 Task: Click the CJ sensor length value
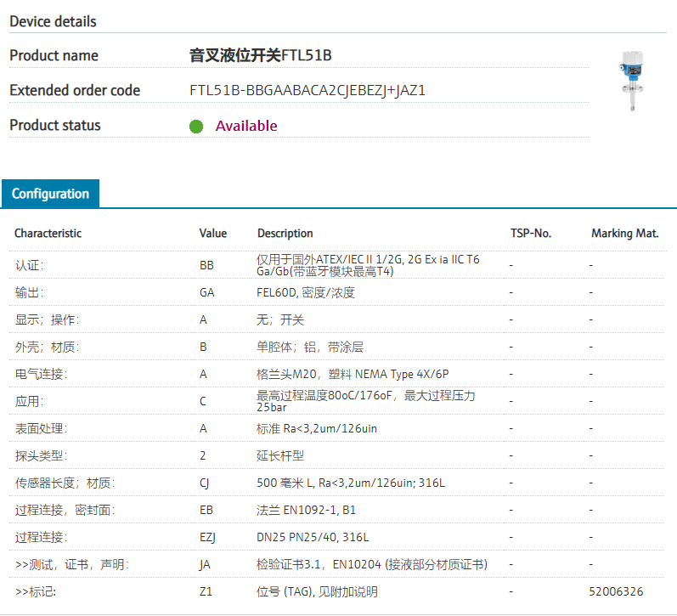coord(205,483)
